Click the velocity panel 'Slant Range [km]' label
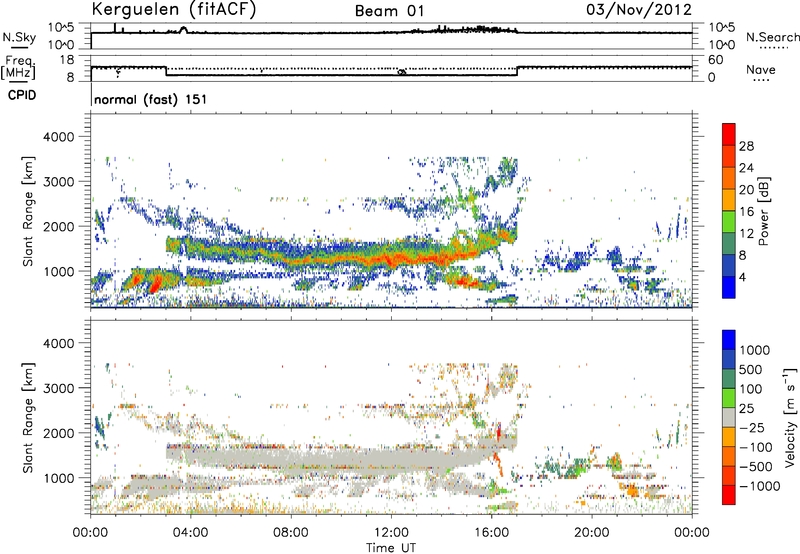This screenshot has width=800, height=554. click(x=29, y=417)
